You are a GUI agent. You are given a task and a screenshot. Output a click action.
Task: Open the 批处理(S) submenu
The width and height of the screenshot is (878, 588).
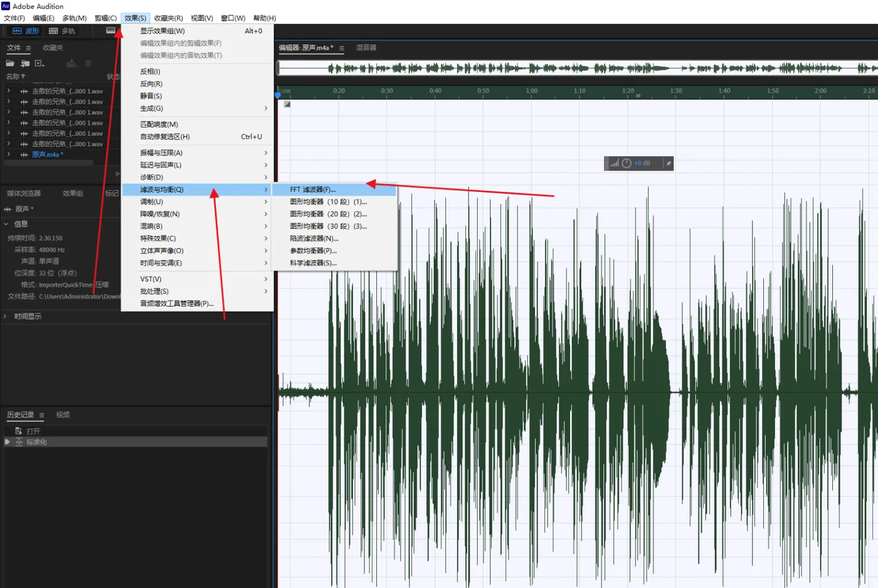(x=198, y=291)
